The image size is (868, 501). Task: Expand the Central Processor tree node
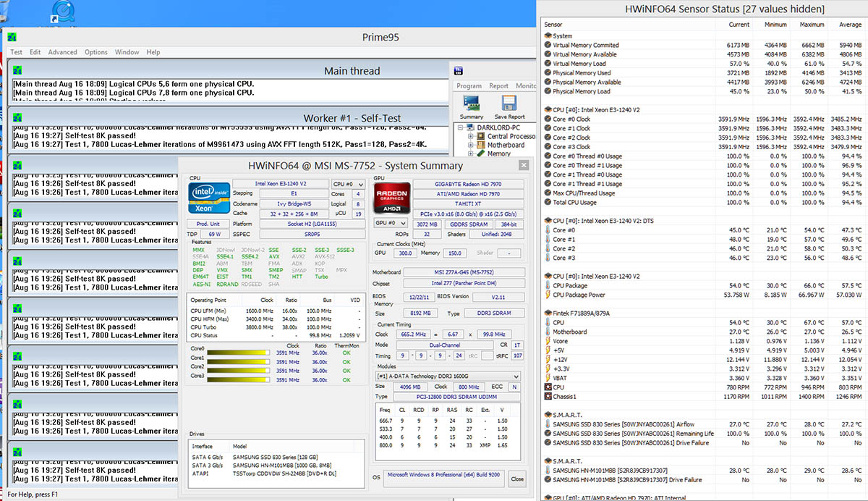pos(470,135)
